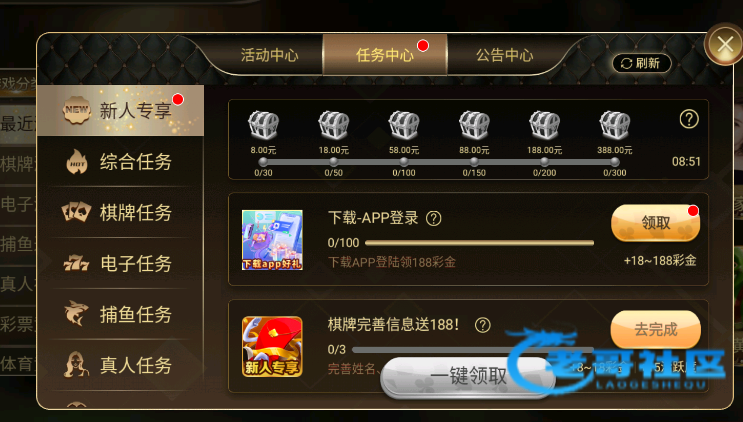This screenshot has height=422, width=743.
Task: Open the 388.00元 treasure chest
Action: pyautogui.click(x=615, y=125)
